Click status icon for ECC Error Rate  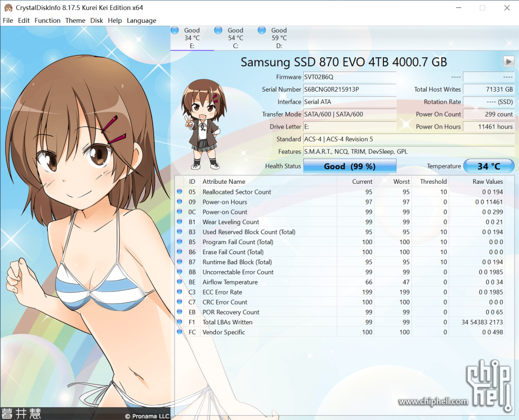[179, 292]
